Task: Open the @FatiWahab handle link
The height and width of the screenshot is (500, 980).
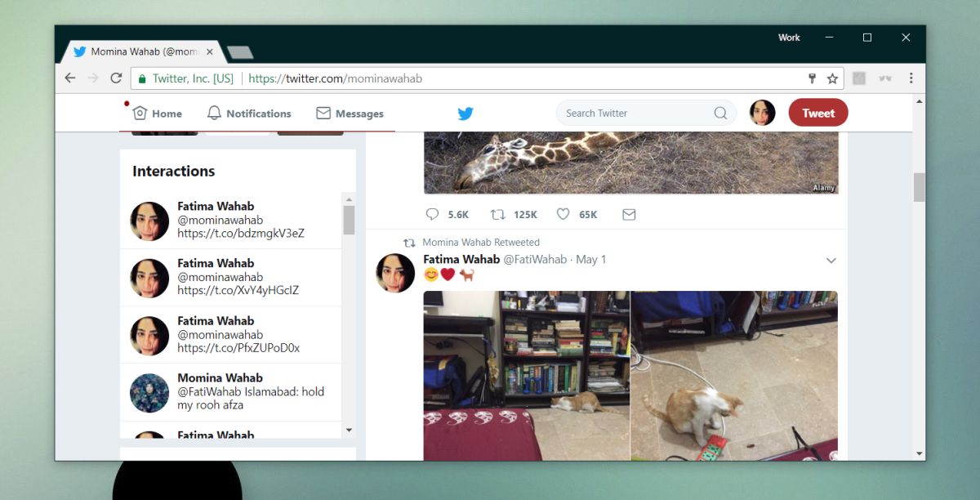Action: click(535, 259)
